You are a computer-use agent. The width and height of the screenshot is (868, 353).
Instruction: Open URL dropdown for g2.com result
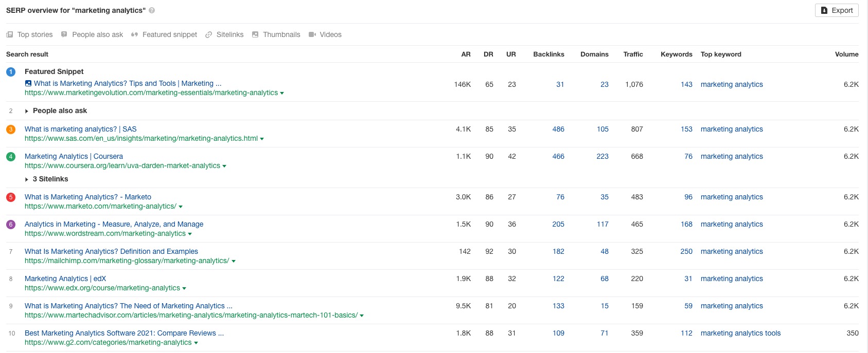(196, 343)
